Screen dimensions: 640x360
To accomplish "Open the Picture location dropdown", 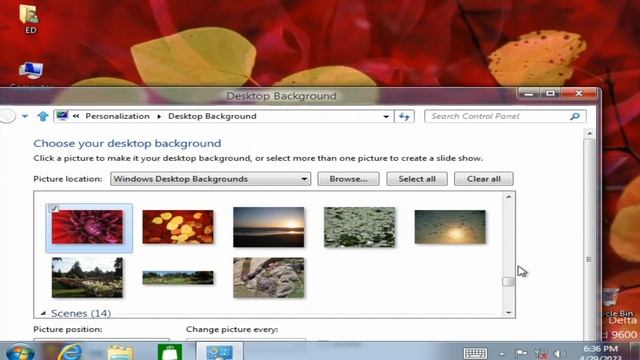I will [210, 179].
